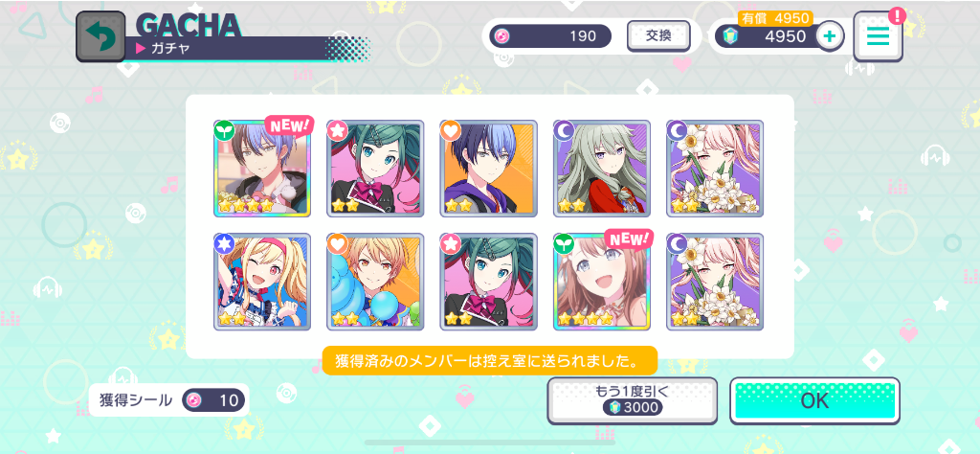The image size is (980, 454).
Task: Confirm results with the OK button
Action: 815,401
